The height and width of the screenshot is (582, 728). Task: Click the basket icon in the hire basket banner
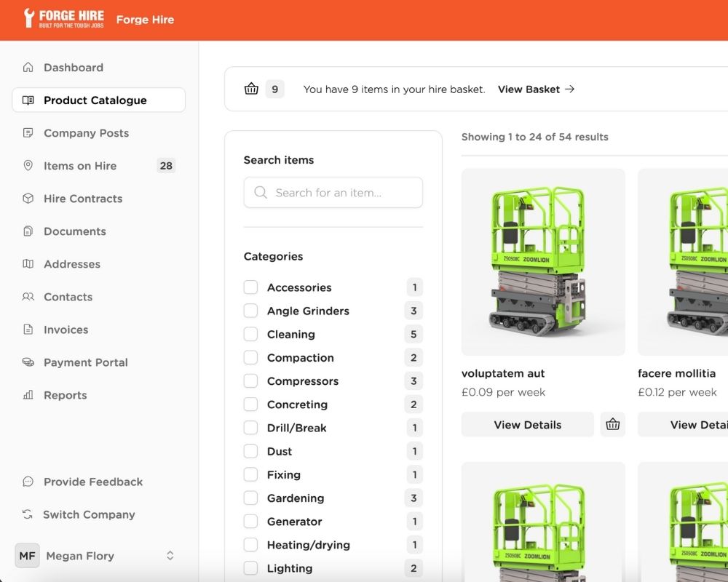point(251,89)
